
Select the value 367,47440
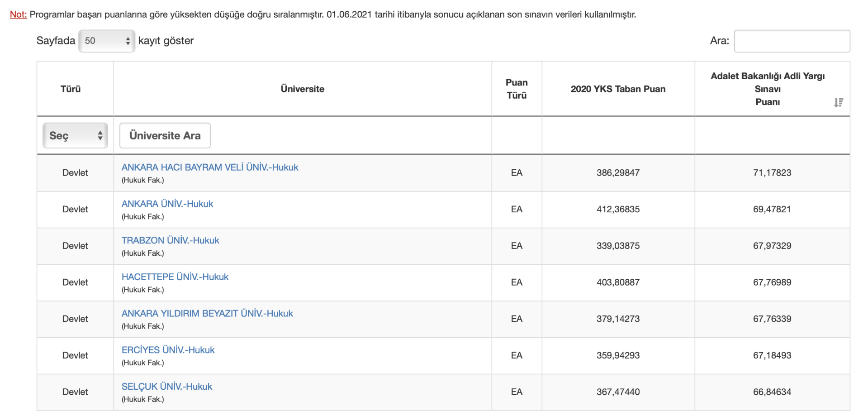click(618, 392)
